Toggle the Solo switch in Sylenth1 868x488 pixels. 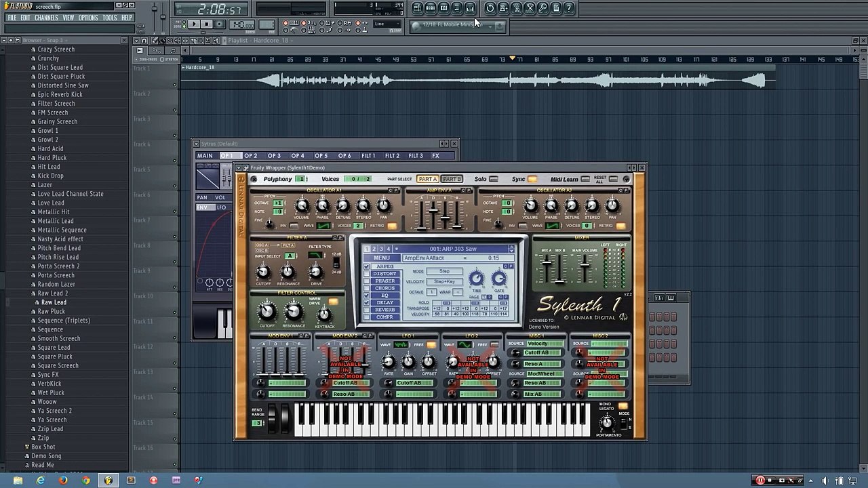point(494,179)
